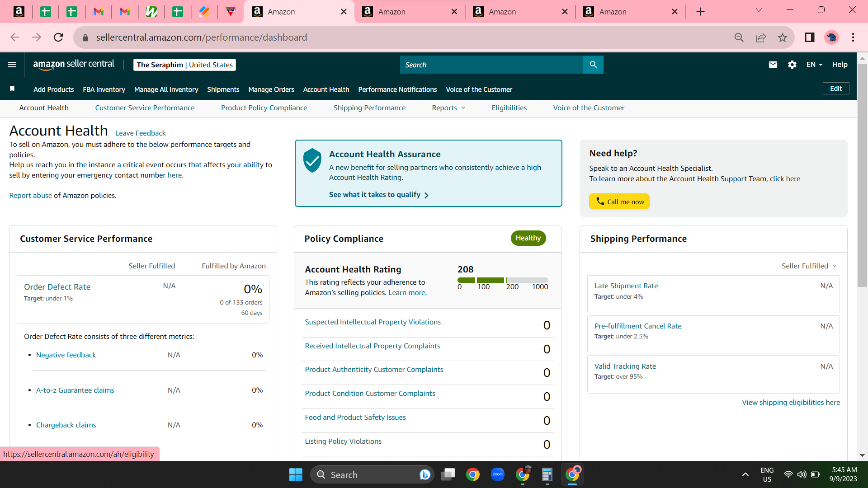Open the Calculator app on taskbar
Screen dimensions: 868x488
pos(547,474)
